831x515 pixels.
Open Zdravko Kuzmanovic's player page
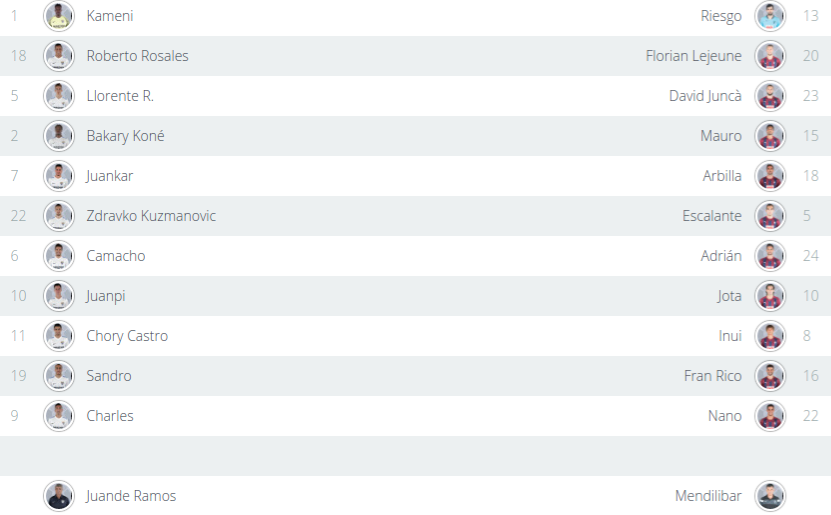(x=151, y=216)
